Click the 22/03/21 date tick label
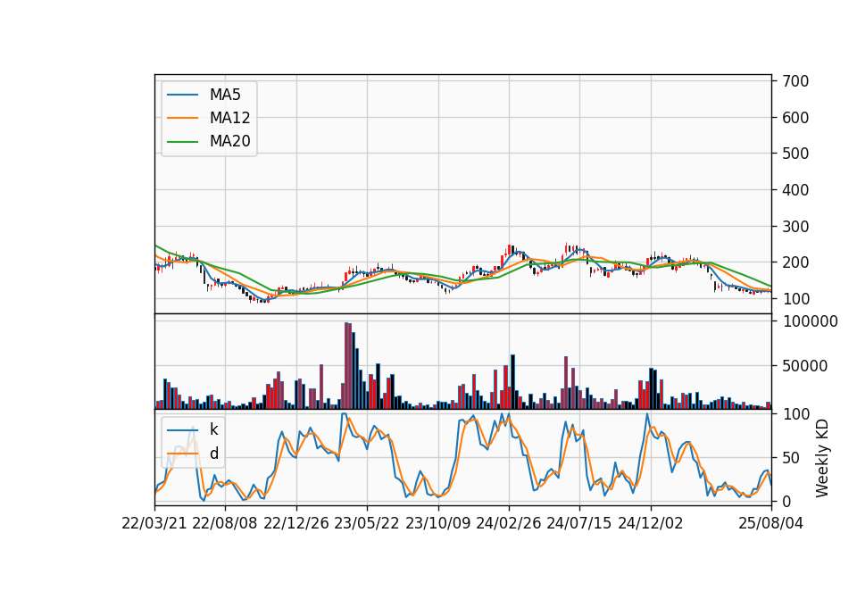The width and height of the screenshot is (857, 616). tap(154, 523)
